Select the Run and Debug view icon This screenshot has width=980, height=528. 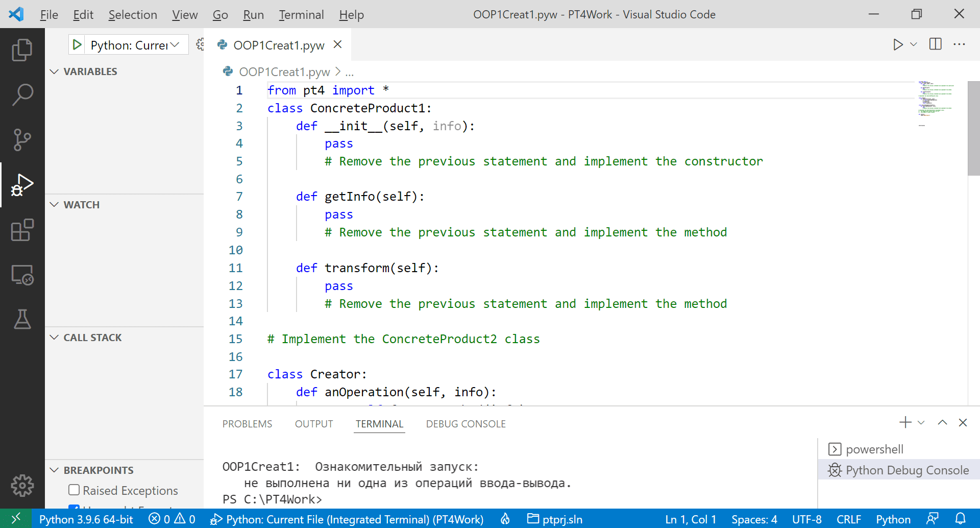point(22,185)
